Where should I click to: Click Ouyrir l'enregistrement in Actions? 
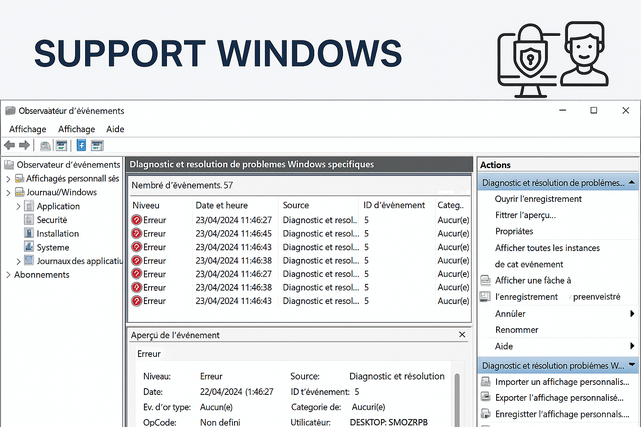pyautogui.click(x=538, y=199)
